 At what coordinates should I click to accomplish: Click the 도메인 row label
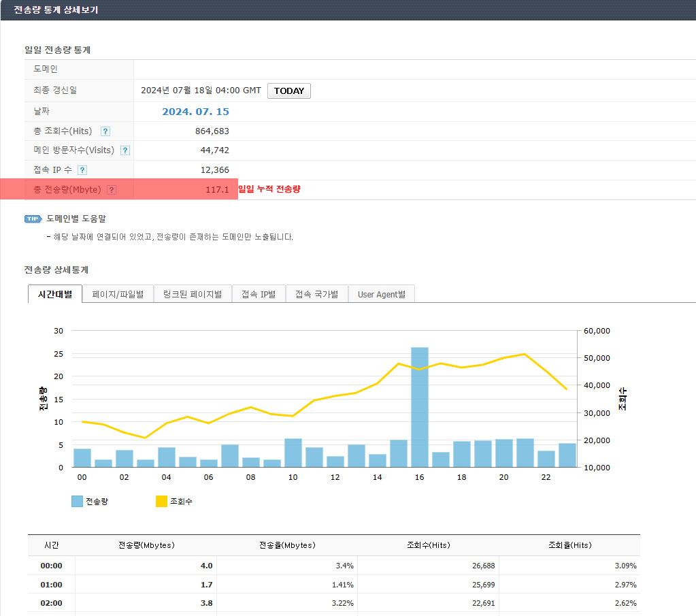pos(46,69)
